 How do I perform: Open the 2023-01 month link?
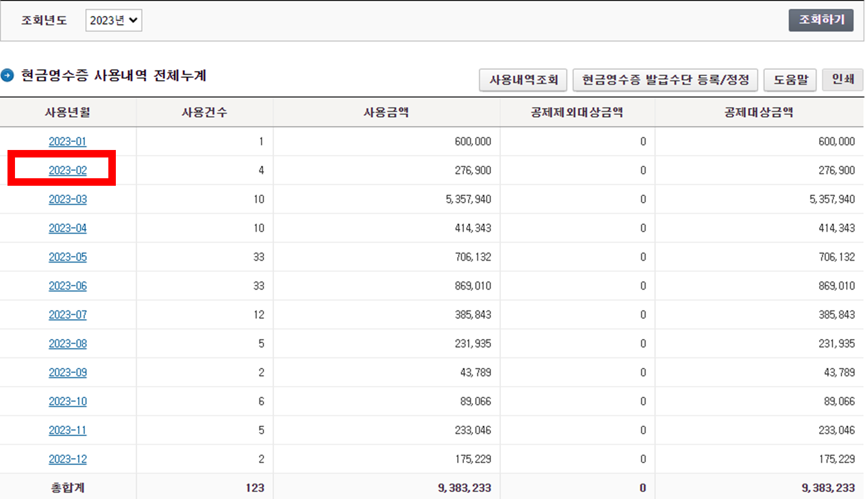67,141
